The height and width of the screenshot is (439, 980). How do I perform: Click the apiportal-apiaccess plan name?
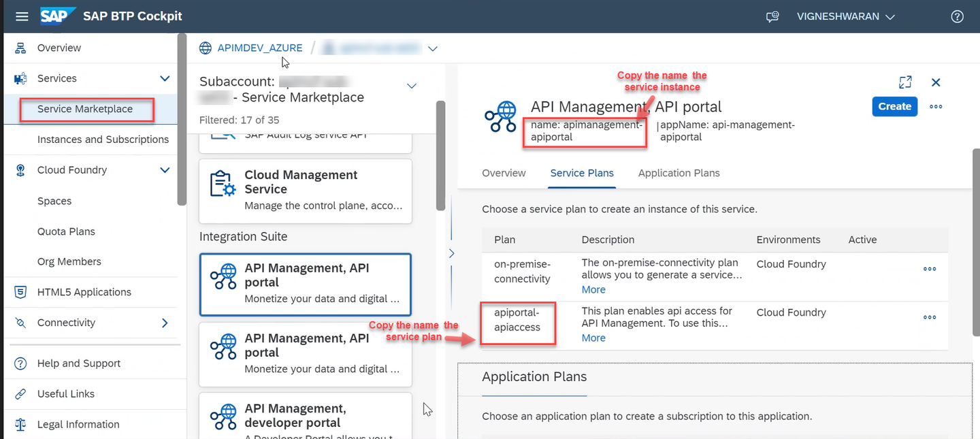517,319
